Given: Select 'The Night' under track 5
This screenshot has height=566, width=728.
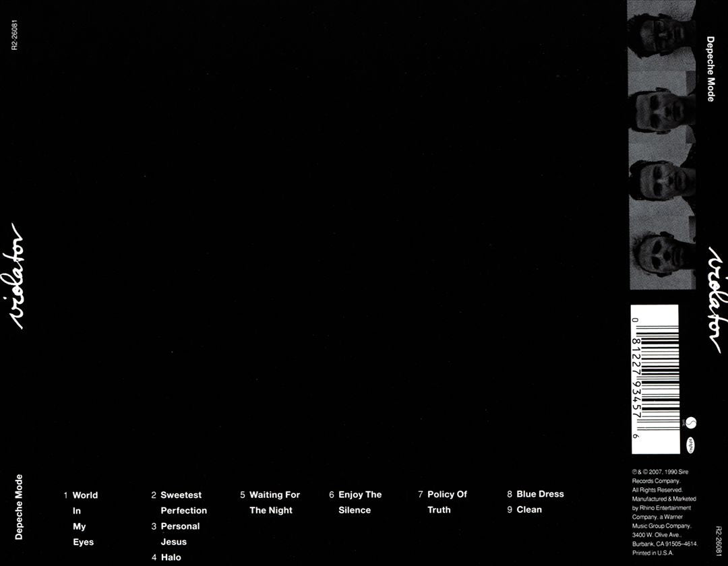Looking at the screenshot, I should click(271, 510).
